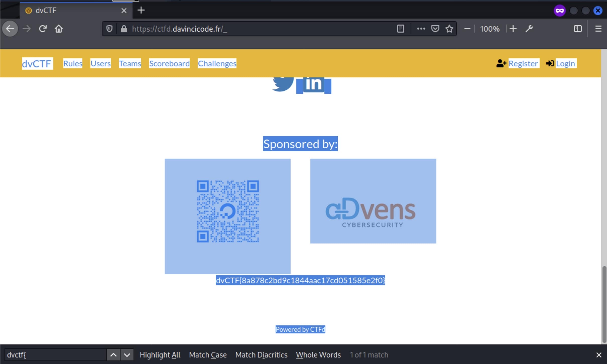Save page to Pocket

pos(435,29)
